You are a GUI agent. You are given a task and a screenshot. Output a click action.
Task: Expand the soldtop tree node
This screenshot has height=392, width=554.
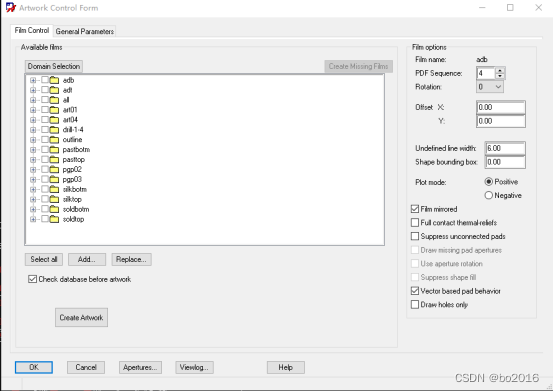[33, 219]
